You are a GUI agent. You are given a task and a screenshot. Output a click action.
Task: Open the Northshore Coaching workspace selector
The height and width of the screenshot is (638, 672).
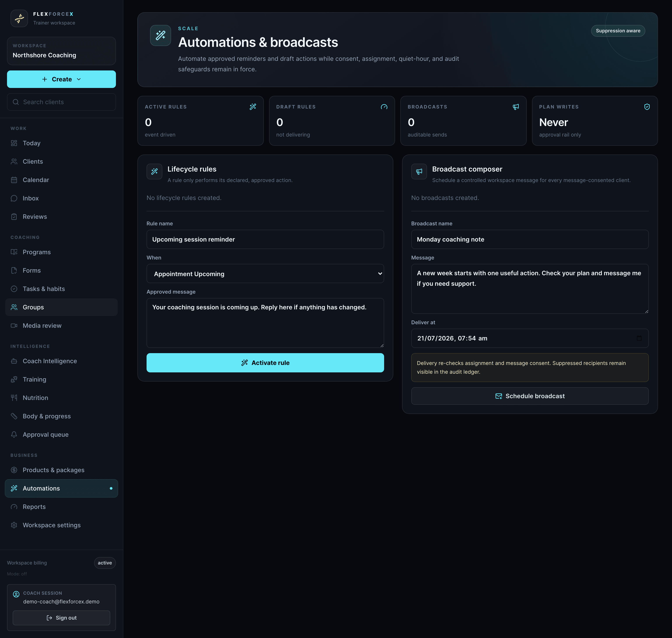(61, 51)
